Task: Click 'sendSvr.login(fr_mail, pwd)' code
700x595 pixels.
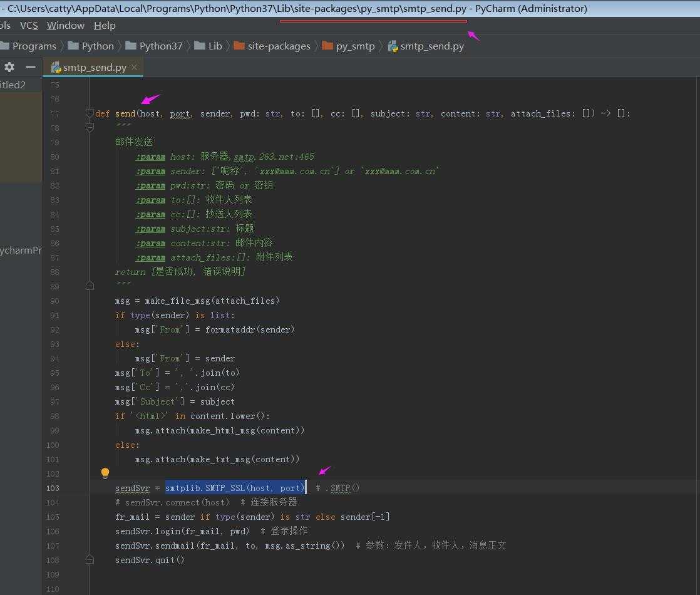Action: [x=182, y=531]
